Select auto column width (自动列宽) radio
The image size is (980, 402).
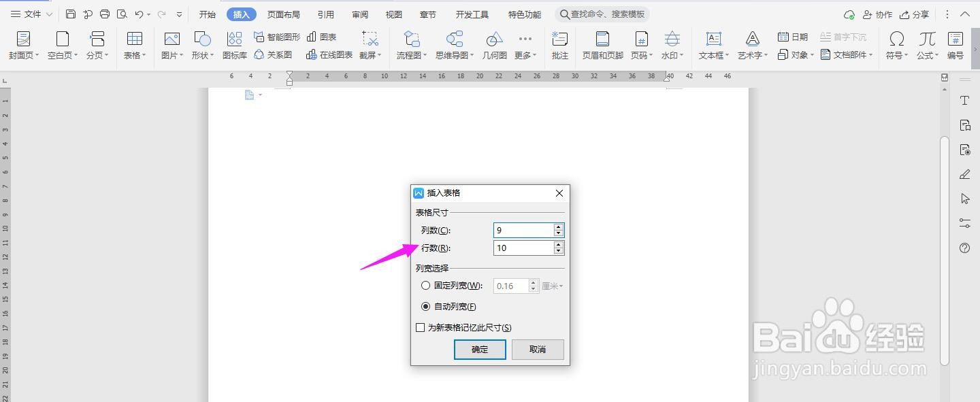point(425,307)
